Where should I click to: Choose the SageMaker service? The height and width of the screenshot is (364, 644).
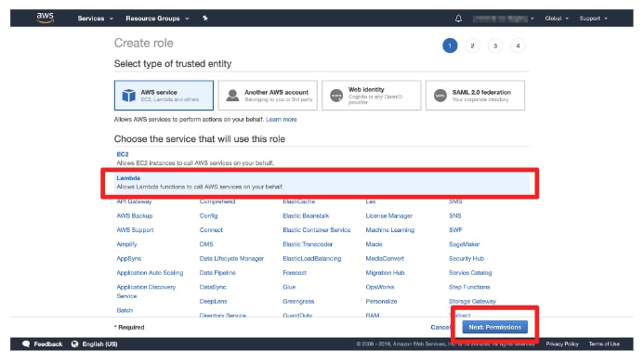coord(465,244)
